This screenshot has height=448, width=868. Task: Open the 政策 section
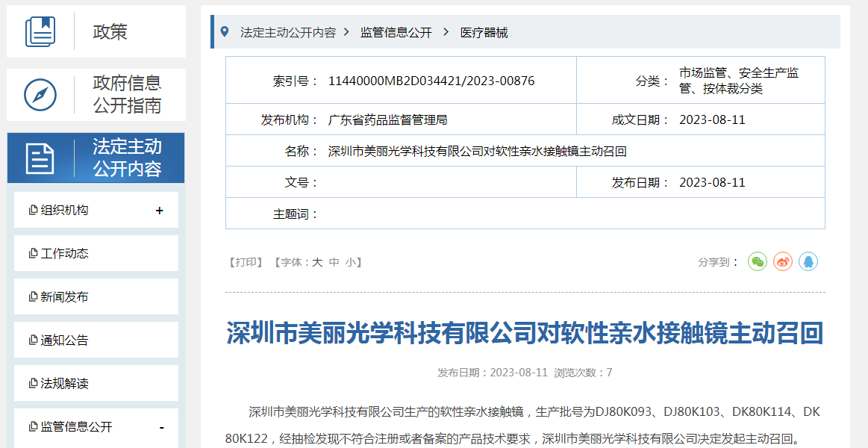click(x=96, y=31)
